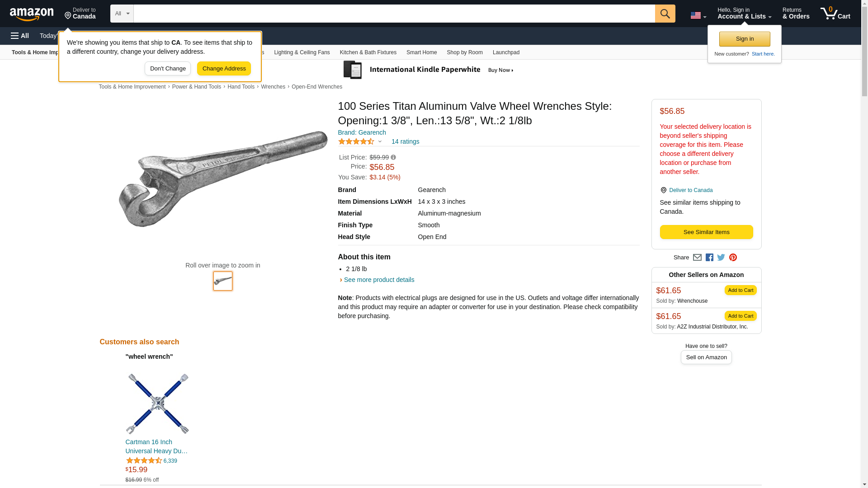Share product on Twitter
This screenshot has width=868, height=488.
coord(721,258)
